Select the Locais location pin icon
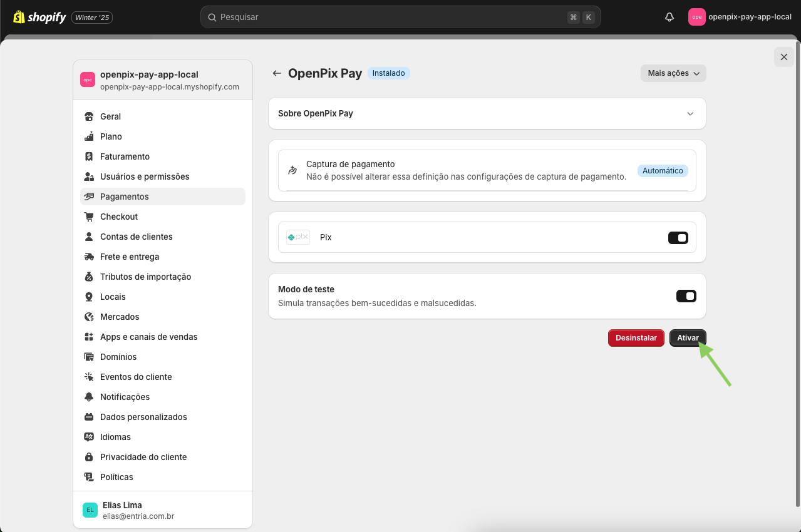This screenshot has width=801, height=532. coord(89,297)
